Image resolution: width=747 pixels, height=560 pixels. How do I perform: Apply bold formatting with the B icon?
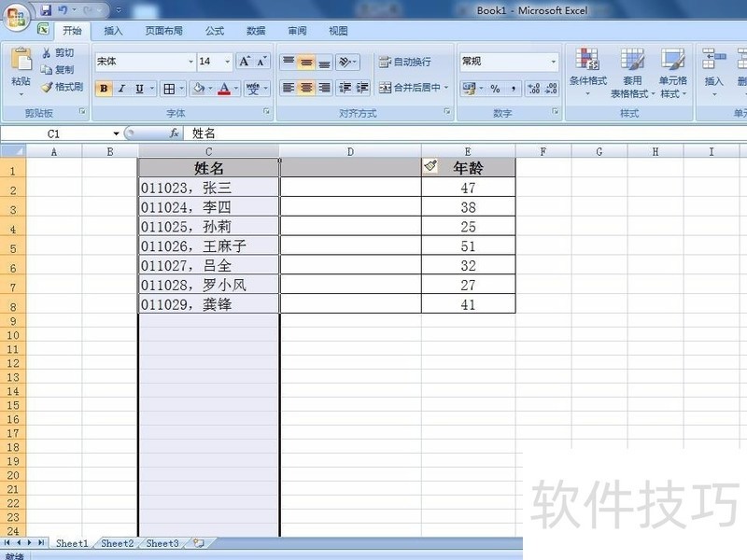103,89
